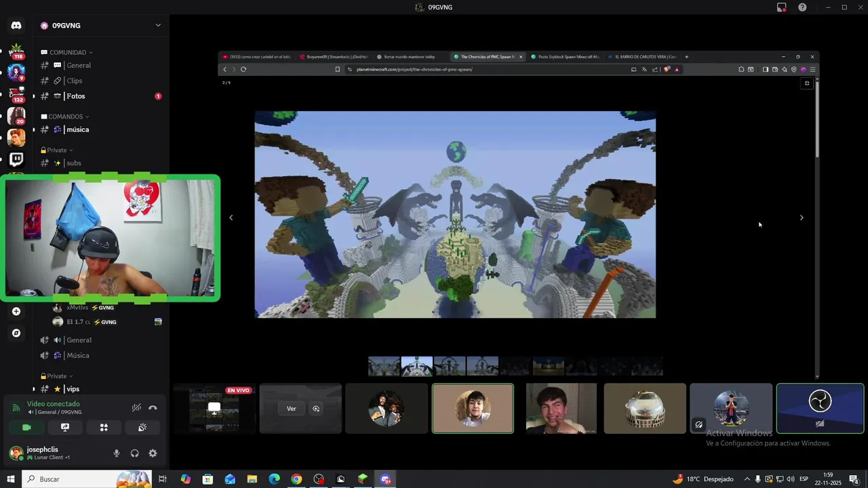Open Discord user settings gear
Image resolution: width=868 pixels, height=488 pixels.
(153, 453)
